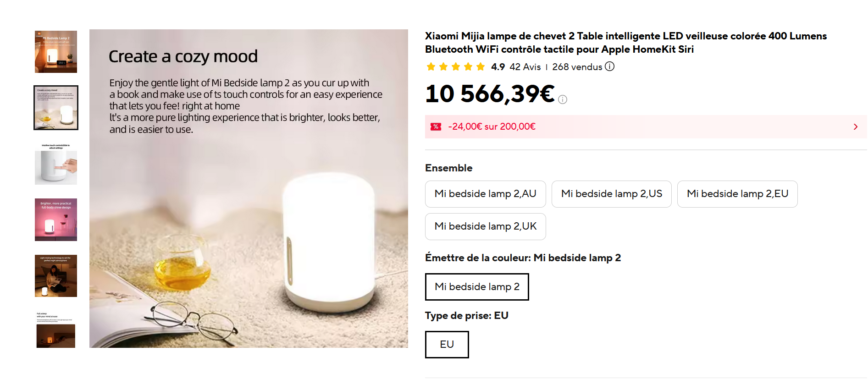Open the first Mi Bedside Lamp 2 thumbnail
Image resolution: width=868 pixels, height=390 pixels.
[x=56, y=52]
